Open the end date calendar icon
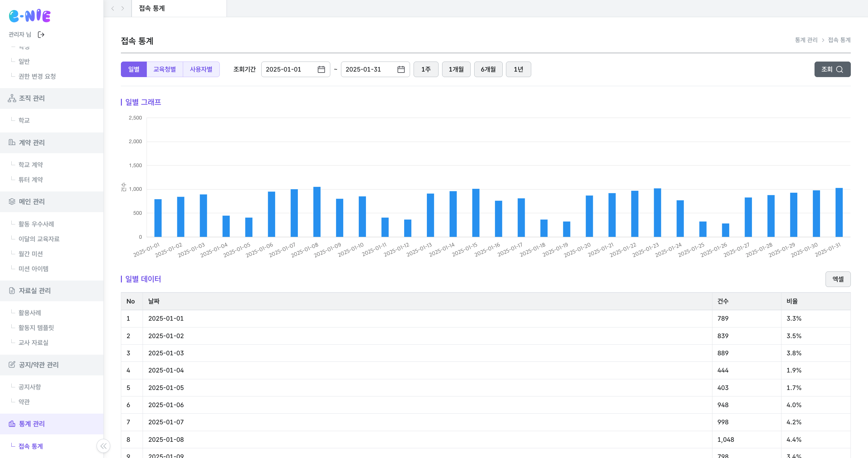The width and height of the screenshot is (868, 458). (x=401, y=69)
